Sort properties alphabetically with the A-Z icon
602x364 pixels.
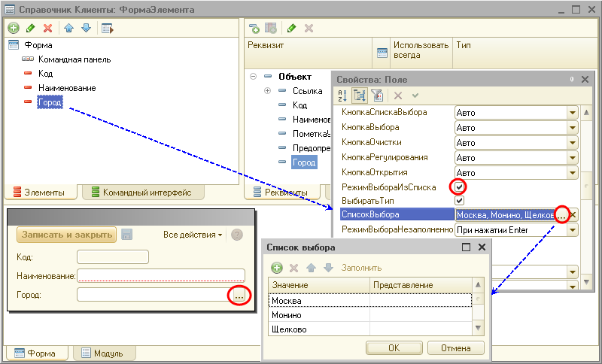coord(342,96)
